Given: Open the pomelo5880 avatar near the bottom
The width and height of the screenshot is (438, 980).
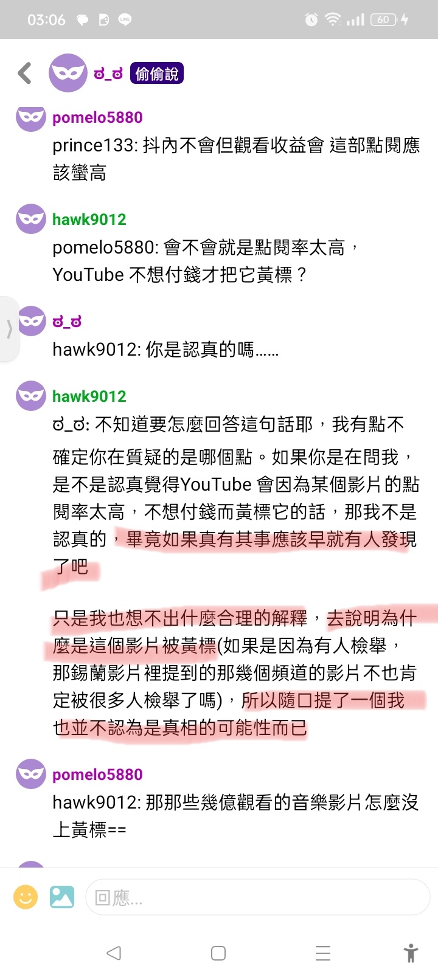Looking at the screenshot, I should [31, 774].
